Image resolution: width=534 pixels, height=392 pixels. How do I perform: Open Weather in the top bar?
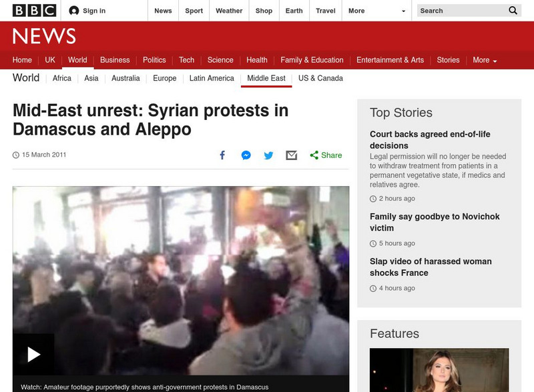point(229,11)
